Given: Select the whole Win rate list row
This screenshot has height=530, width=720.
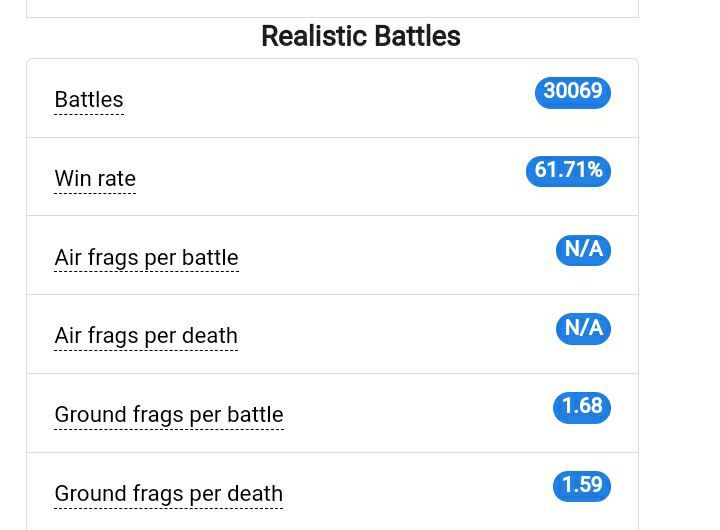Looking at the screenshot, I should coord(332,177).
